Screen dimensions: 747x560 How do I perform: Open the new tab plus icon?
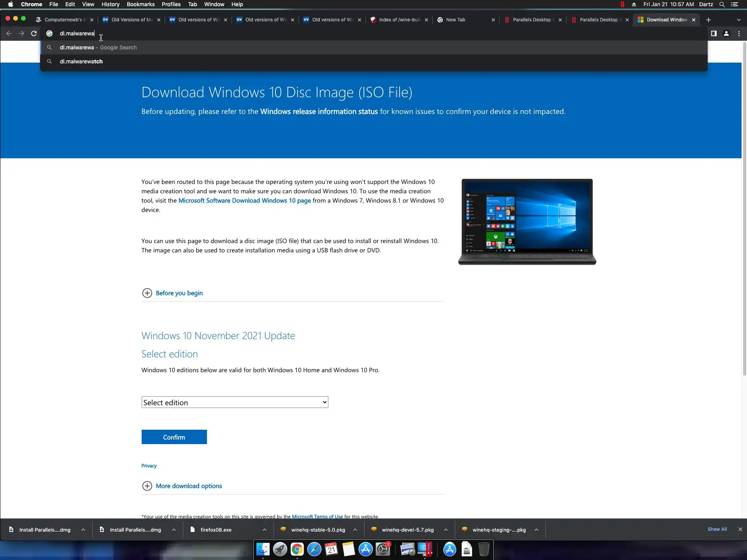coord(708,20)
